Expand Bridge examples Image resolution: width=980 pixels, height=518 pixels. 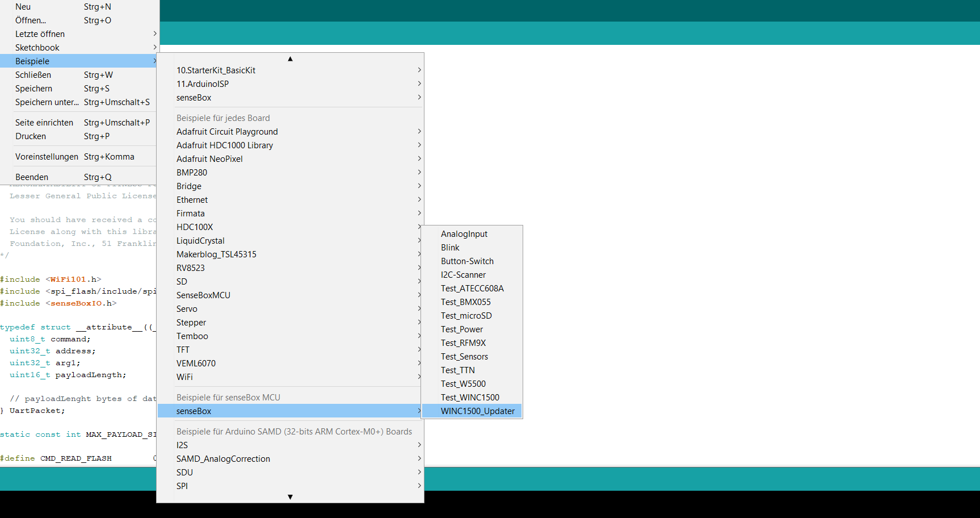[290, 186]
